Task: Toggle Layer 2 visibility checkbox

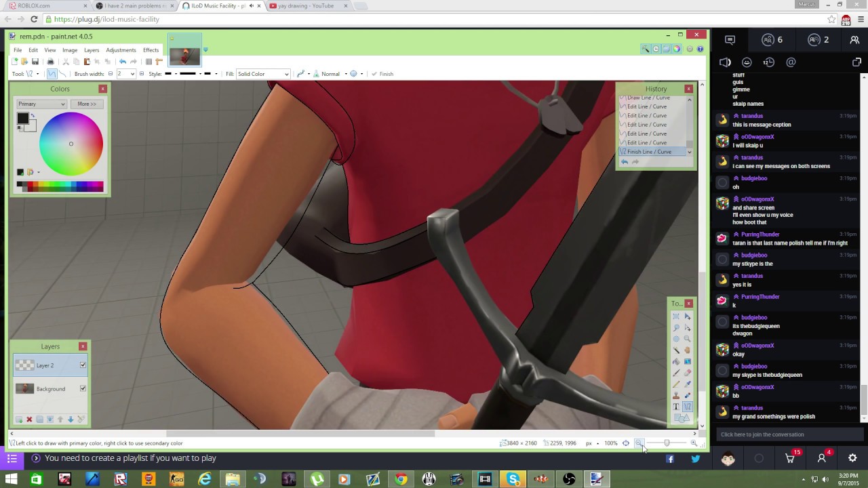Action: 83,365
